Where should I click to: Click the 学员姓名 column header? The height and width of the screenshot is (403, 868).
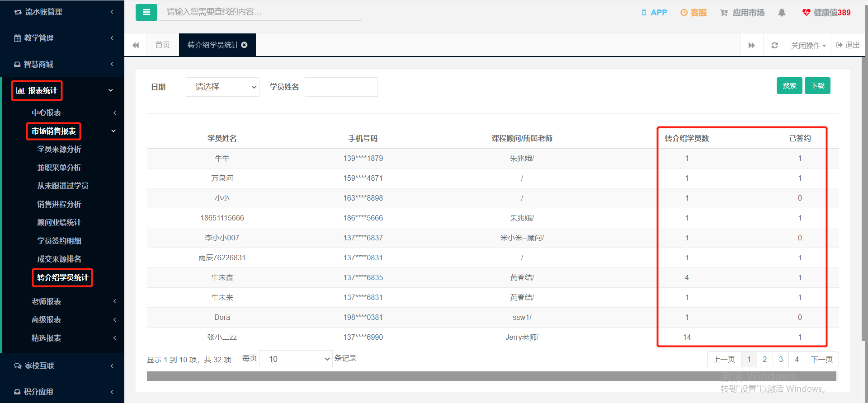pyautogui.click(x=222, y=138)
